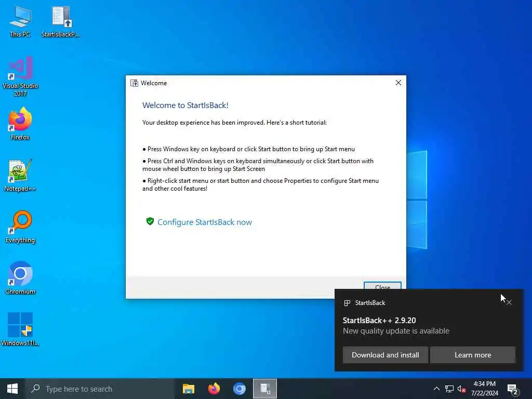The image size is (532, 399).
Task: Click the search magnifier icon in taskbar
Action: pos(35,389)
